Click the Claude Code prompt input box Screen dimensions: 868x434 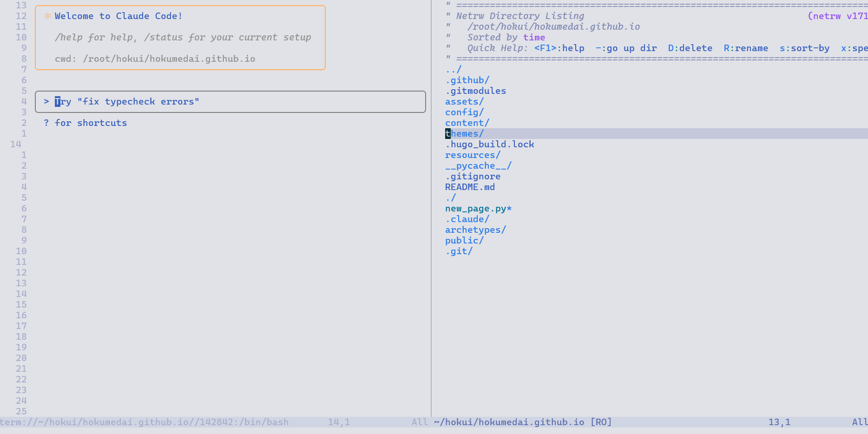click(x=230, y=102)
